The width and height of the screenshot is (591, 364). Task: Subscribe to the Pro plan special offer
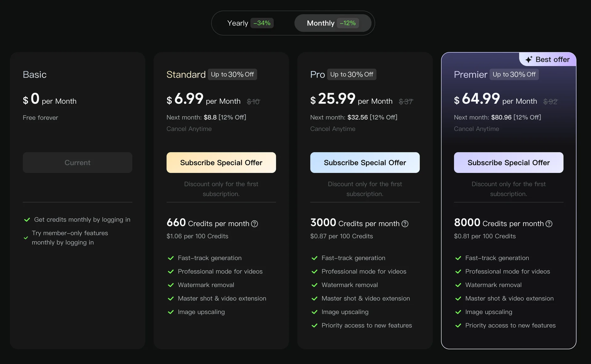pyautogui.click(x=365, y=162)
